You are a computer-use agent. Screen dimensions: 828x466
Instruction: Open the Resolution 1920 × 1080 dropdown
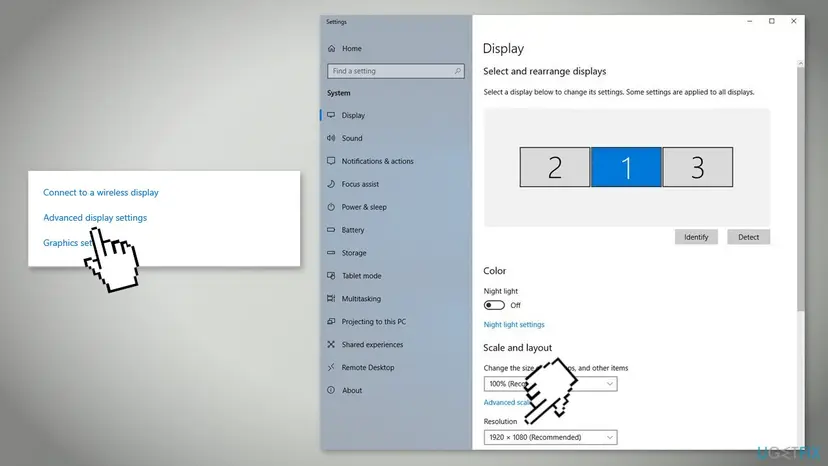550,437
